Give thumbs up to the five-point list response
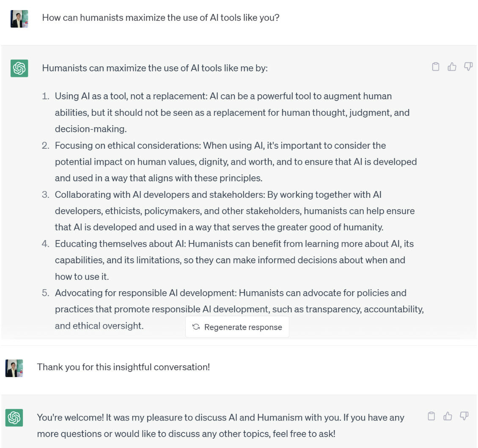 [x=452, y=67]
